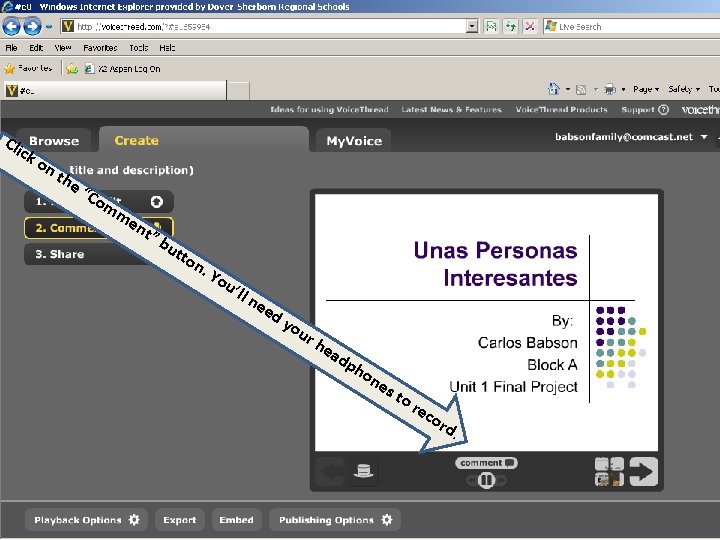
Task: Open the slide thumbnails grid icon
Action: 609,472
